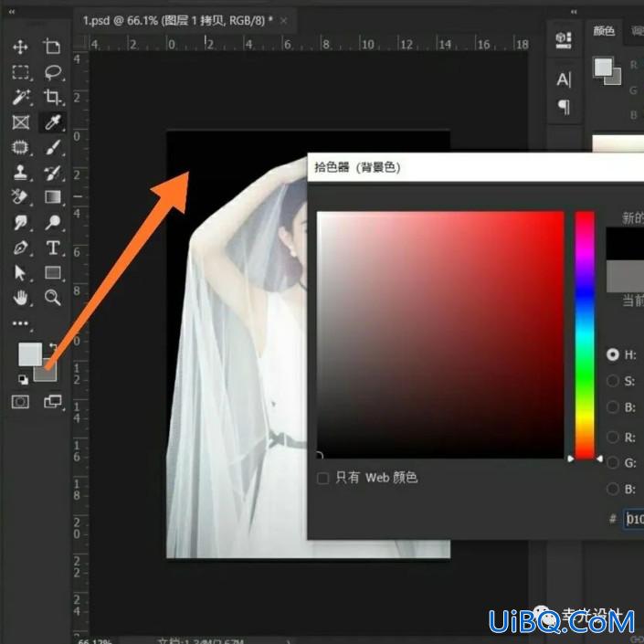
Task: Switch to the 颜色 panel tab
Action: pyautogui.click(x=604, y=31)
